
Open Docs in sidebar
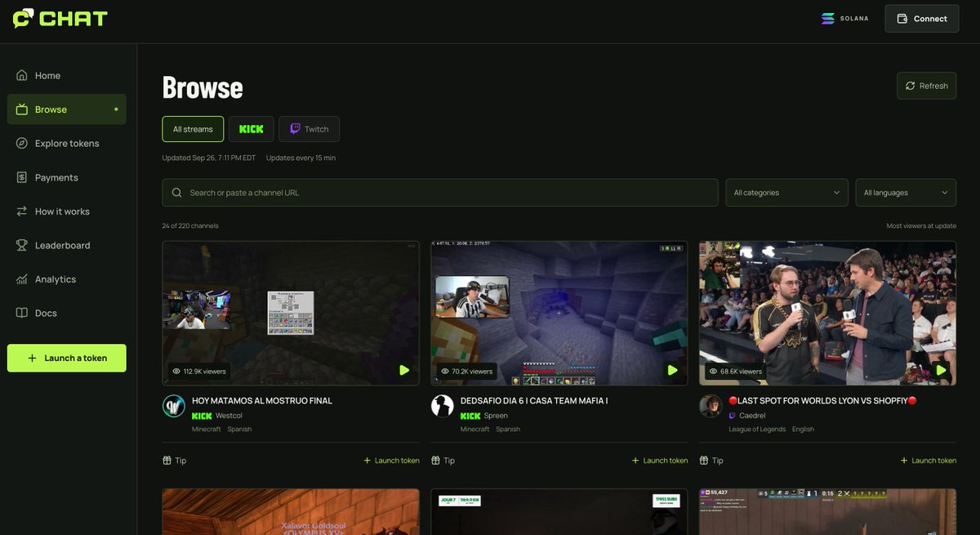coord(67,313)
